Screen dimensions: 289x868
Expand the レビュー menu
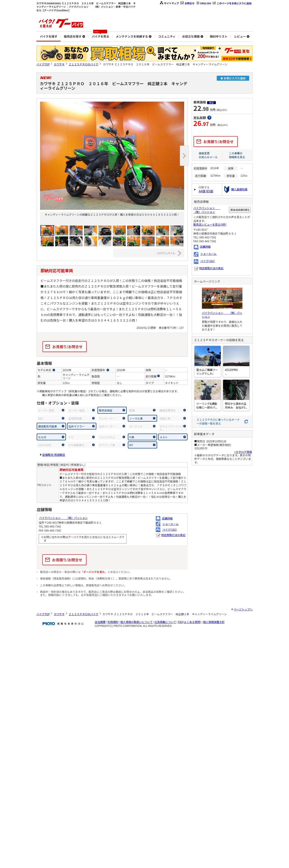pyautogui.click(x=242, y=36)
